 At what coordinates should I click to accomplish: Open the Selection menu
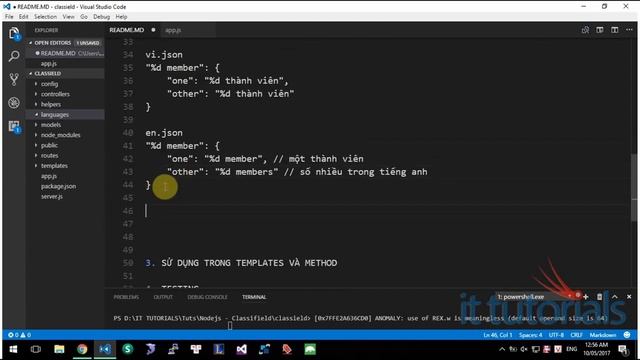[x=45, y=17]
